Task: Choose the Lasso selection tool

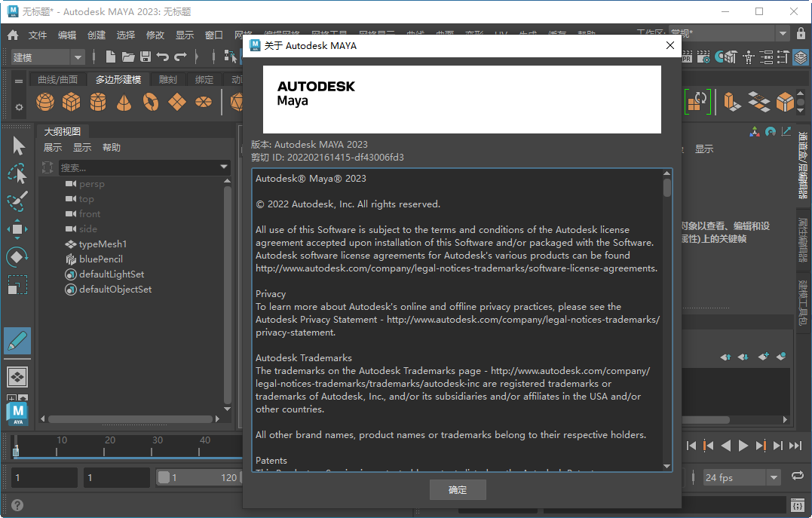Action: click(17, 173)
